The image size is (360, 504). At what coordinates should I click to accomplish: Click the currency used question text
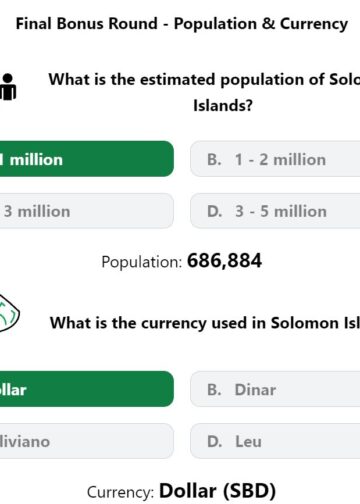205,323
